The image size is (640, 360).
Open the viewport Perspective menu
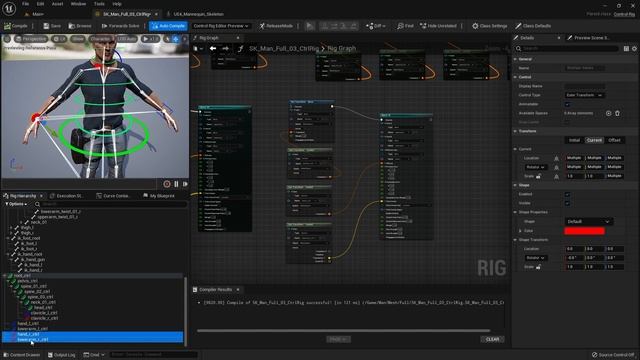(31, 39)
